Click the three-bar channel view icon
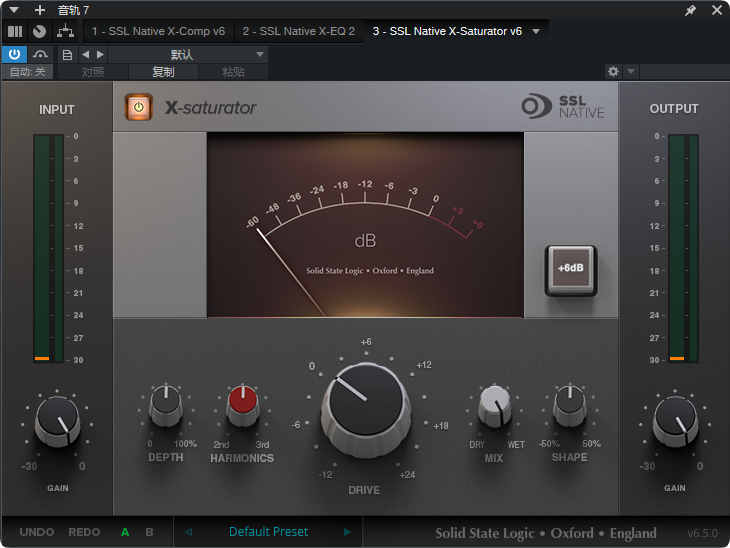Screen dimensions: 730x548 click(15, 31)
